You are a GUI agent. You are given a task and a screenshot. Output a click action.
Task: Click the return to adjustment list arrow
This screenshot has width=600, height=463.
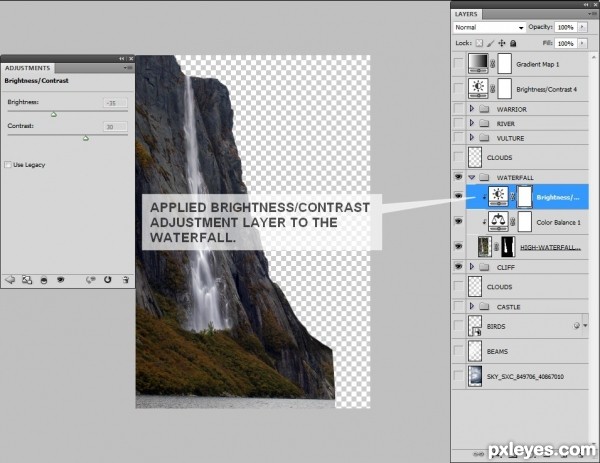[x=10, y=280]
